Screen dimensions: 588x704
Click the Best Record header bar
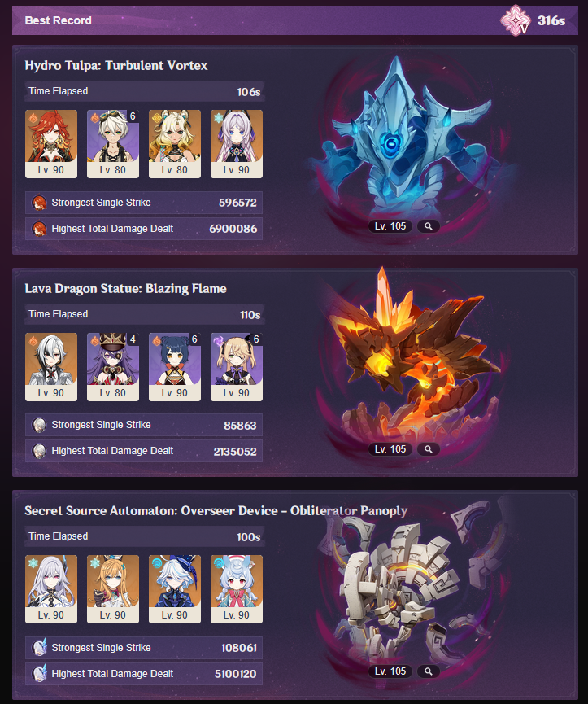295,20
